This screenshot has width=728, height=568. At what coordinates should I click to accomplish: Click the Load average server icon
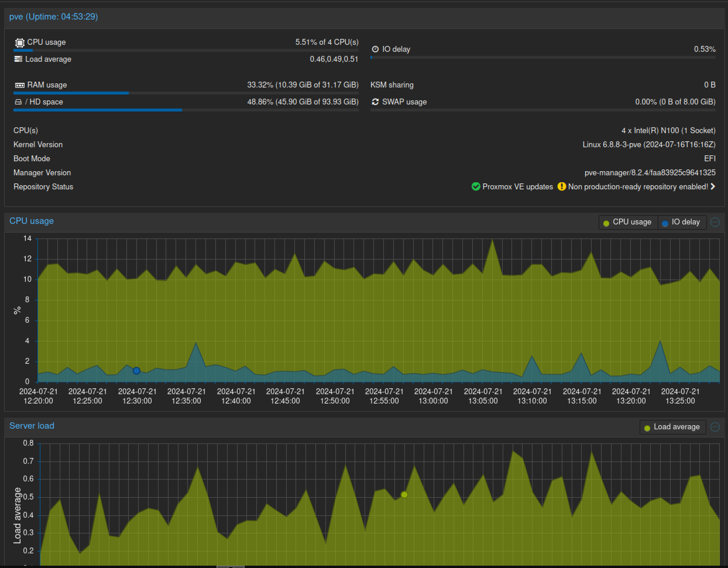pos(18,59)
